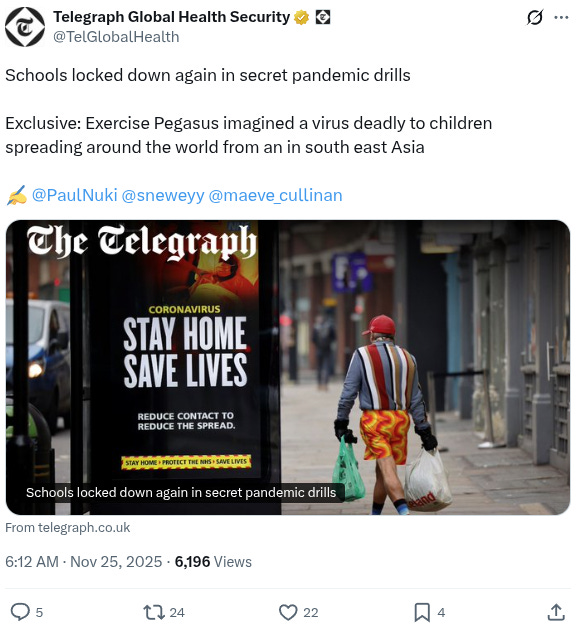Click the Telegraph affiliate badge icon
577x629 pixels.
tap(323, 17)
